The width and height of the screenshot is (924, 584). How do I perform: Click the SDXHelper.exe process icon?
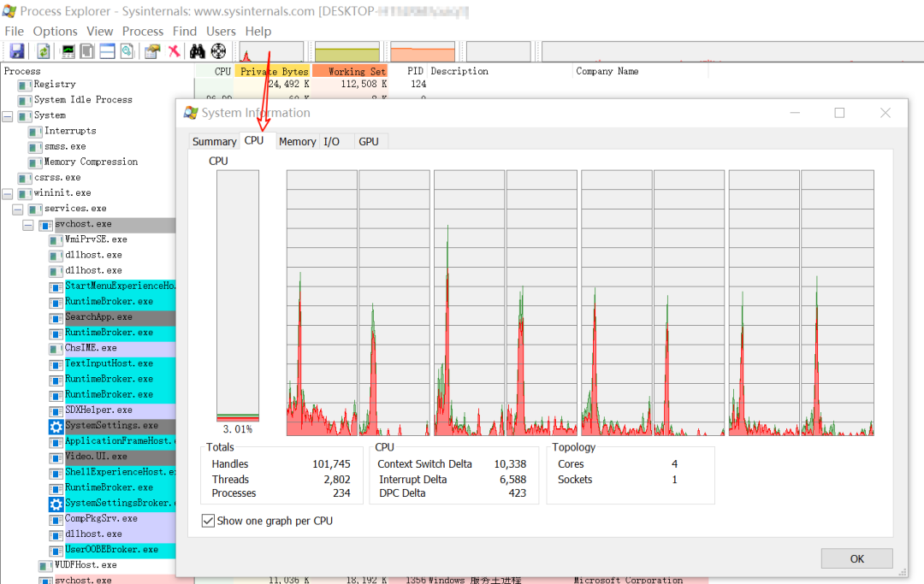(x=56, y=411)
